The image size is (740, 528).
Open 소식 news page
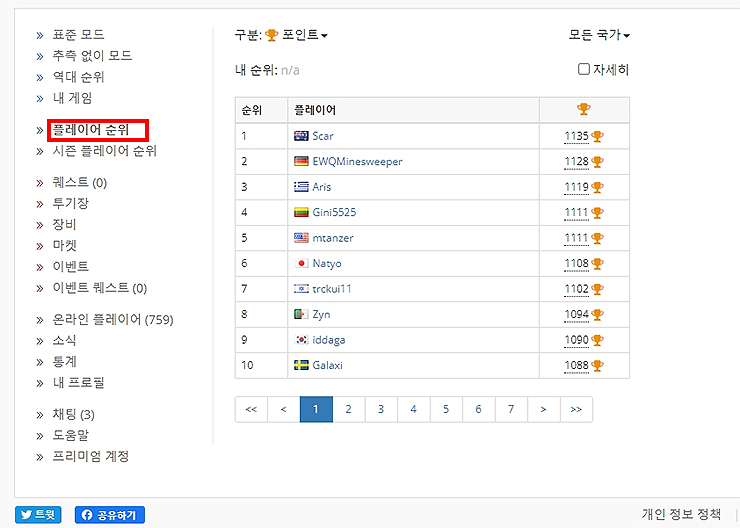[64, 341]
